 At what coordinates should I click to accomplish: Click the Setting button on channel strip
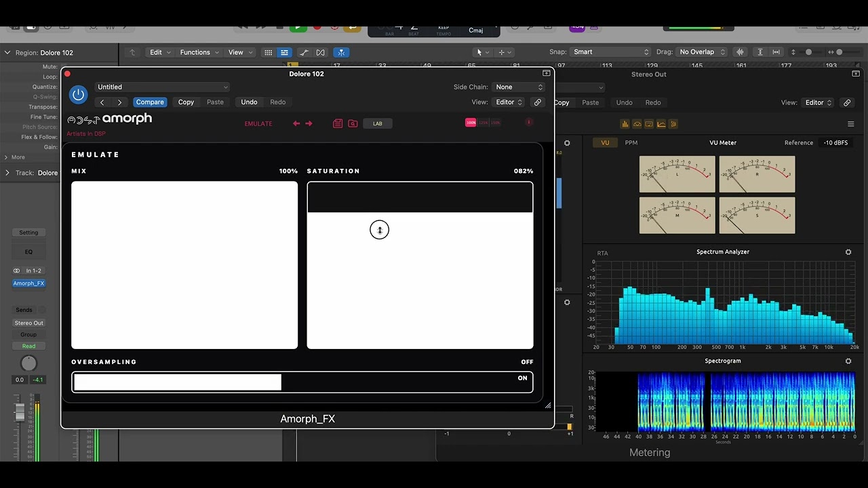tap(28, 232)
